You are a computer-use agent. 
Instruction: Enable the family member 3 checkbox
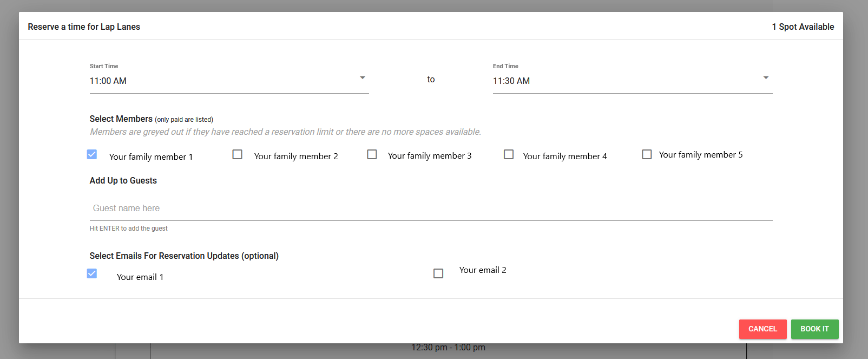(372, 155)
